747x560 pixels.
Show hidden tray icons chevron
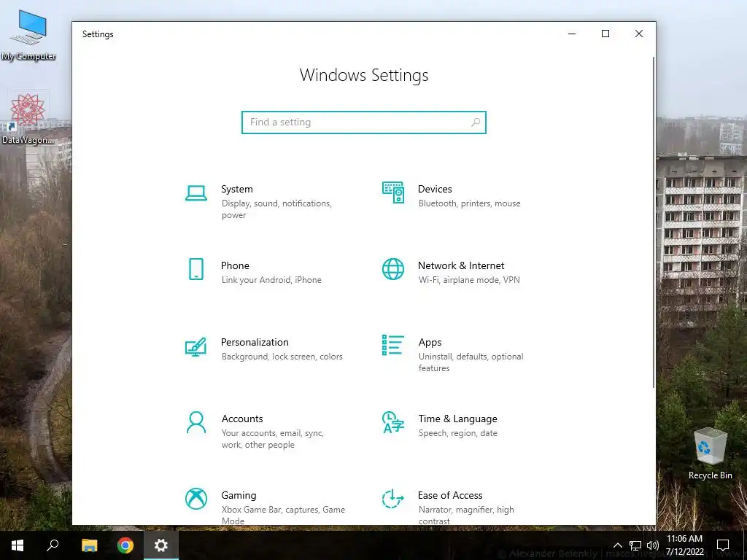[x=617, y=545]
